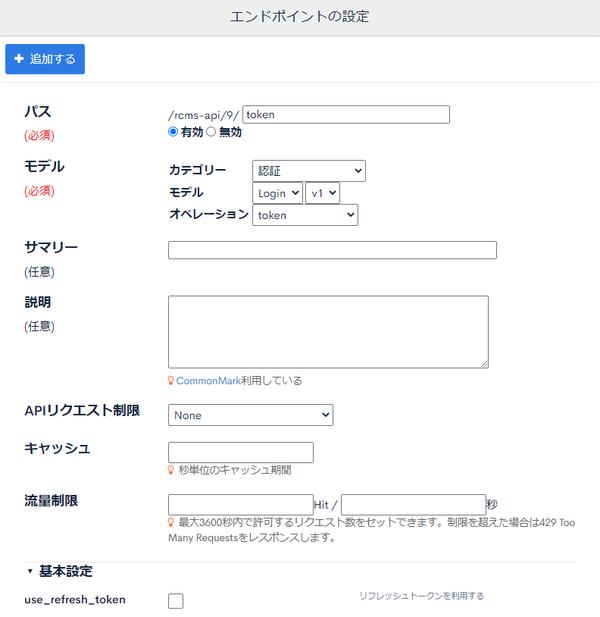Click the 秒単位のキャッシュ期間 hint text
Viewport: 600px width, 617px height.
pos(235,470)
